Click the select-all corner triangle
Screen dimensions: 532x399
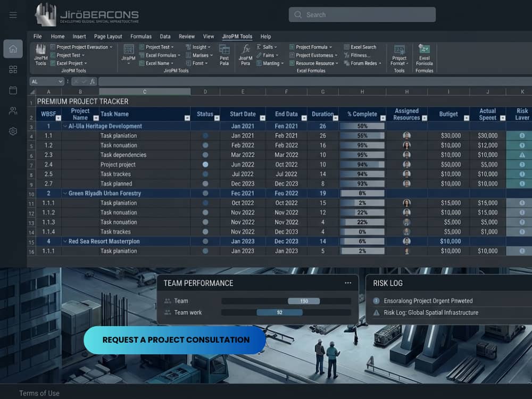32,92
